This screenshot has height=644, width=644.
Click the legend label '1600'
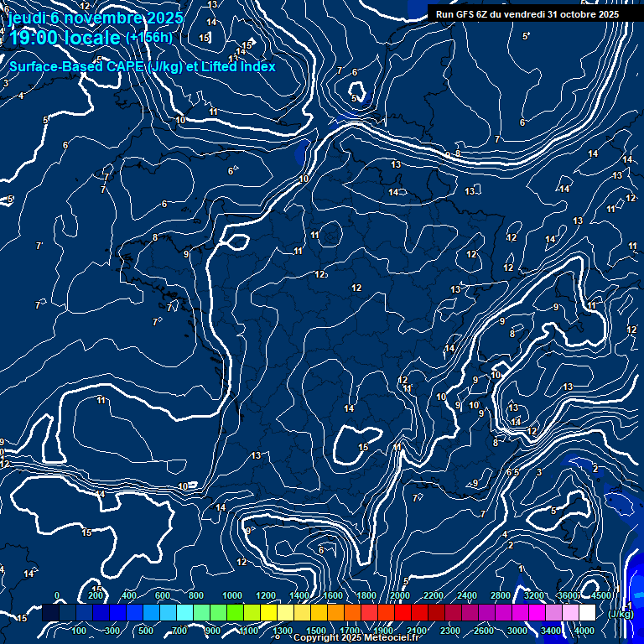(333, 595)
